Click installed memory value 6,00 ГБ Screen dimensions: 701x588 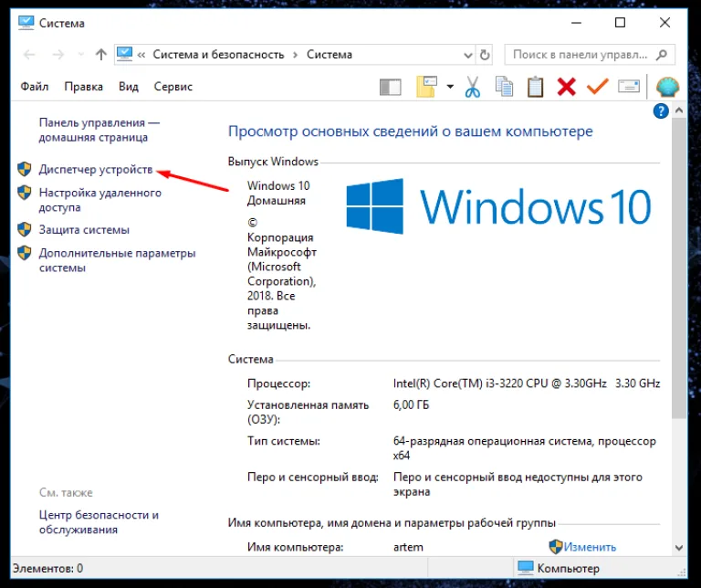coord(411,404)
